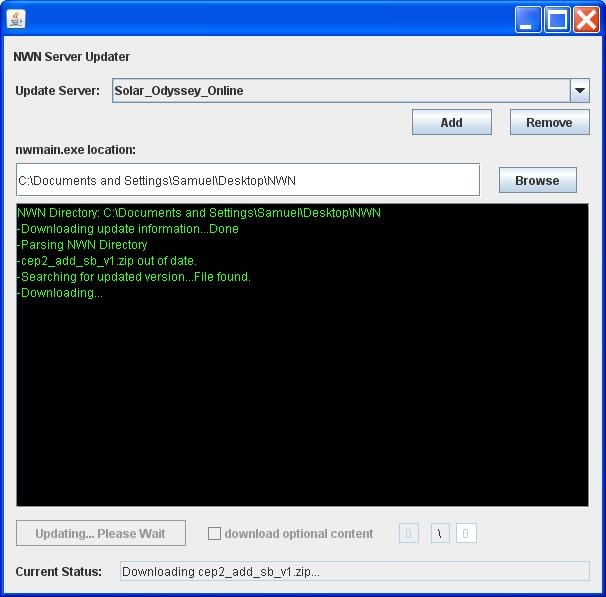606x597 pixels.
Task: Click the 'cep2_add_sb_v1.zip out of date' log line
Action: (108, 261)
